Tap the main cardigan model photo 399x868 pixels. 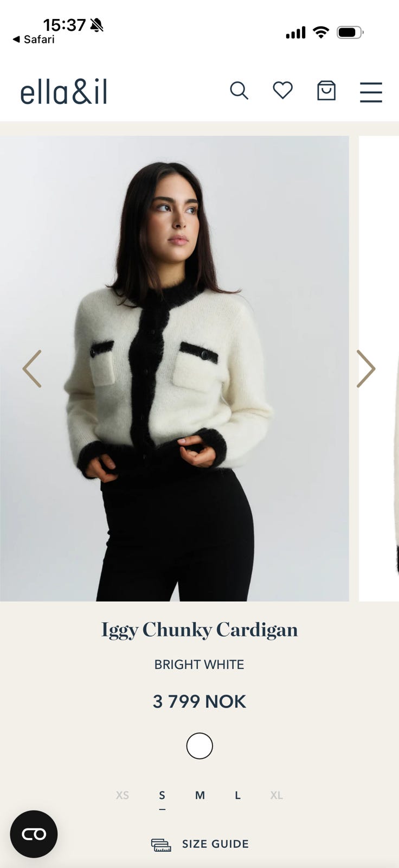click(175, 368)
